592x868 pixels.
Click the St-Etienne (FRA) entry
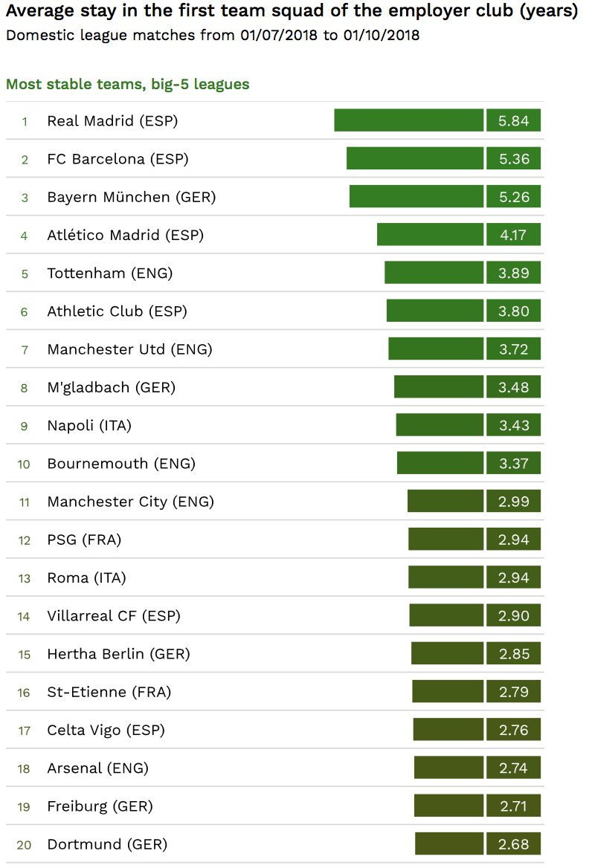click(x=109, y=692)
